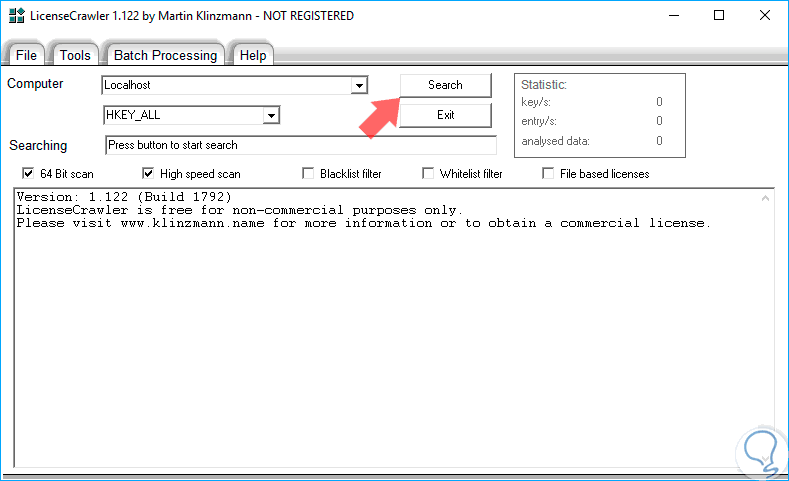This screenshot has height=481, width=789.
Task: Enable the Blacklist filter checkbox
Action: click(308, 174)
